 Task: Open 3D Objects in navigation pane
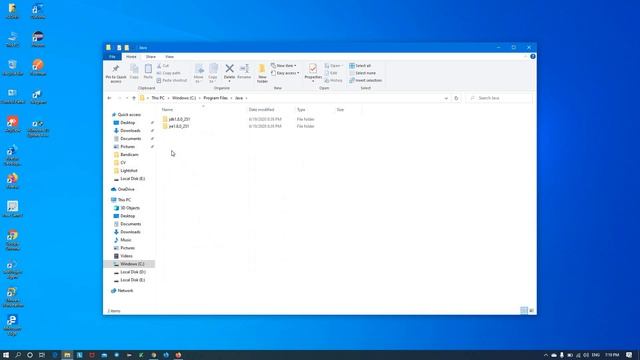(130, 208)
